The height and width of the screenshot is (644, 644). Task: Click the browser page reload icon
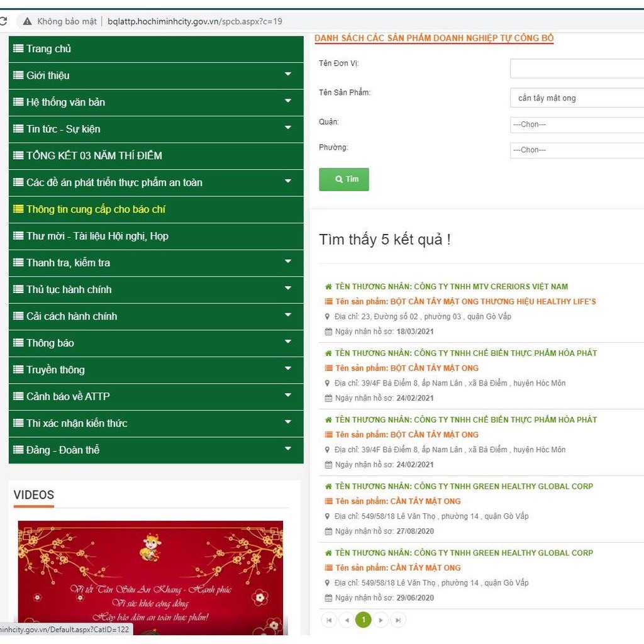pyautogui.click(x=5, y=21)
